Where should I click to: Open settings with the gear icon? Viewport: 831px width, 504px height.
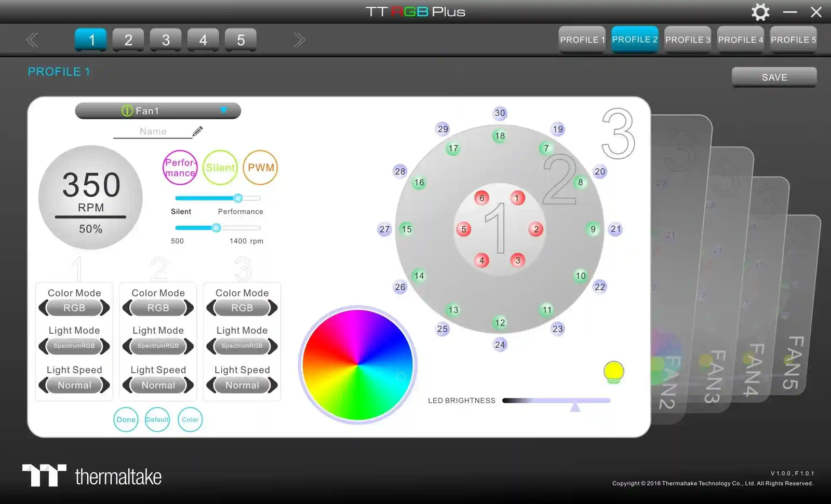[x=760, y=12]
